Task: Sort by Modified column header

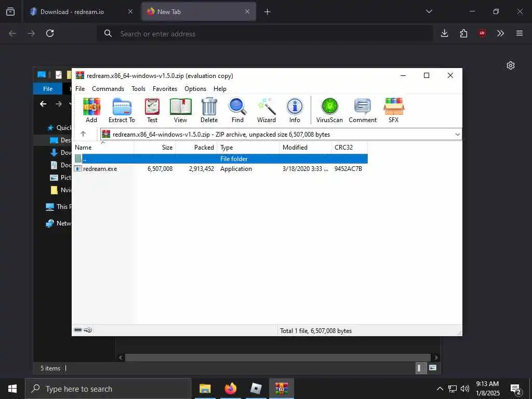Action: click(305, 147)
